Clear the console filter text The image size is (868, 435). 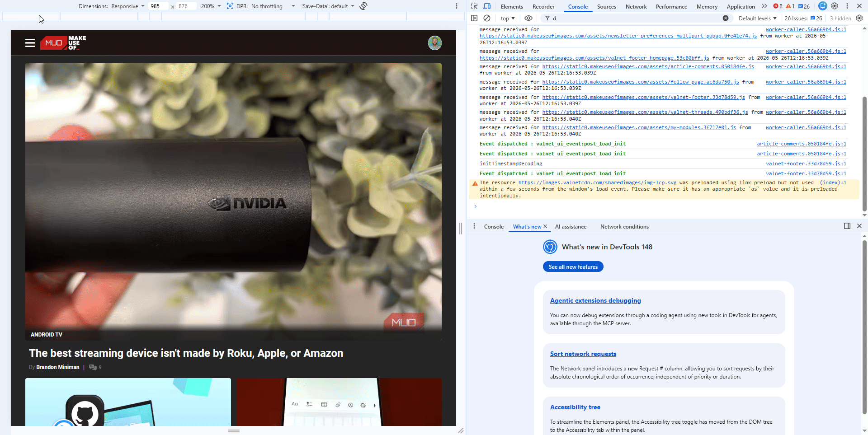(726, 18)
